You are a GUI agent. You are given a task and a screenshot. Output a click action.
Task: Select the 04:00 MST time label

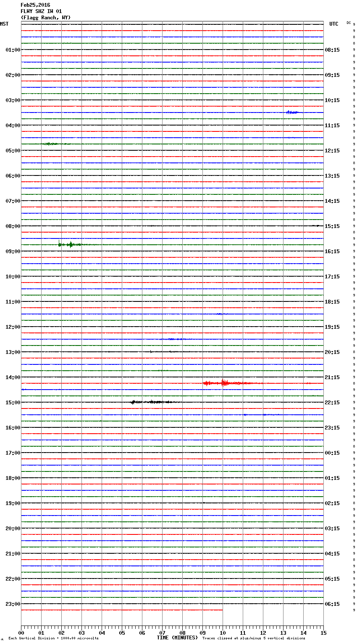[13, 126]
